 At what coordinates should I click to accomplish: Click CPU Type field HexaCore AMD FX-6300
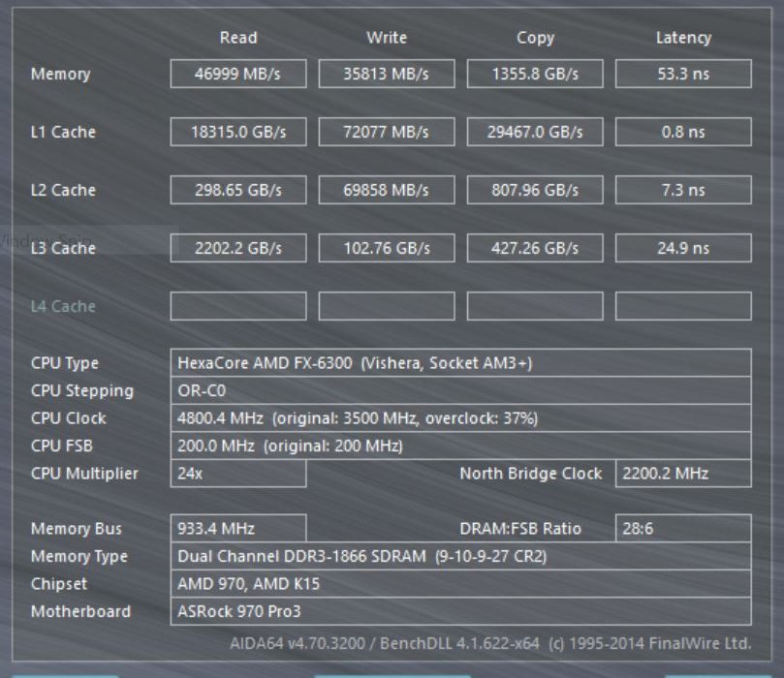pyautogui.click(x=460, y=363)
